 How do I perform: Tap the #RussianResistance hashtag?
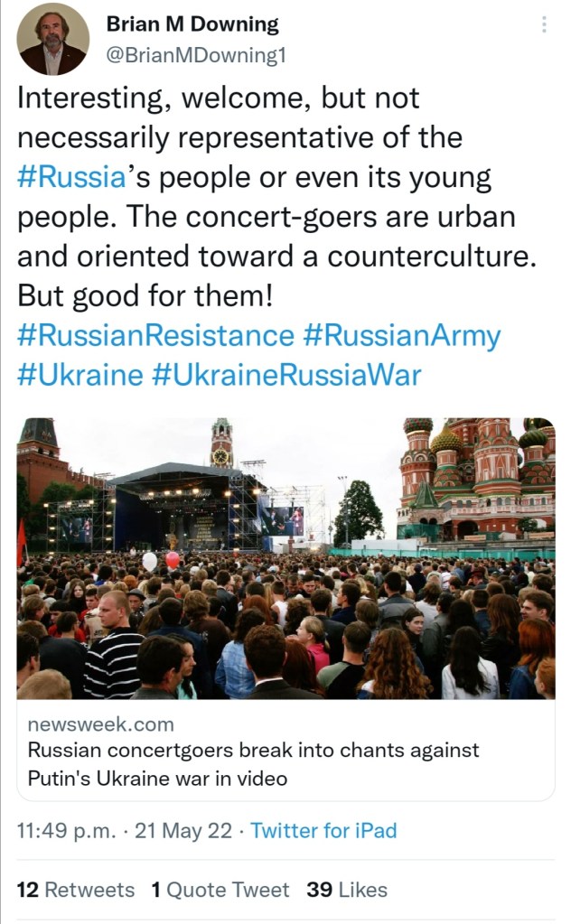click(x=155, y=335)
